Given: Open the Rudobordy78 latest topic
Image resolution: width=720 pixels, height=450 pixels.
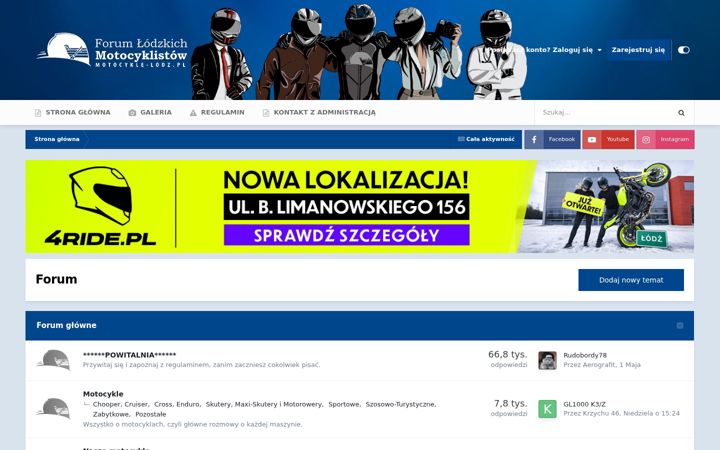Looking at the screenshot, I should pyautogui.click(x=585, y=355).
